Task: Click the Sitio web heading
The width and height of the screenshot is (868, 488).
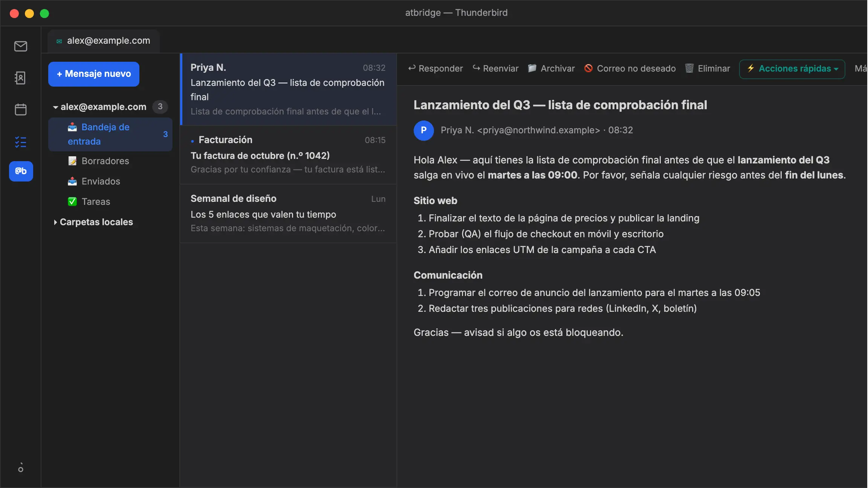Action: [435, 201]
